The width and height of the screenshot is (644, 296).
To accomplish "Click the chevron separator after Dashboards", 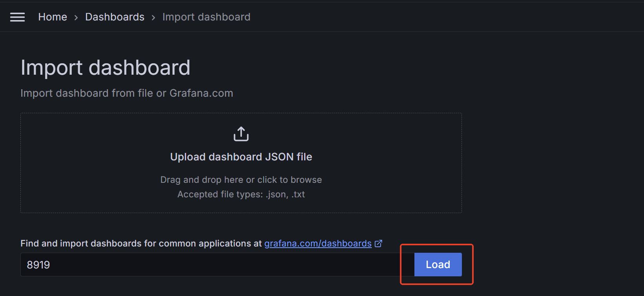I will click(x=153, y=17).
